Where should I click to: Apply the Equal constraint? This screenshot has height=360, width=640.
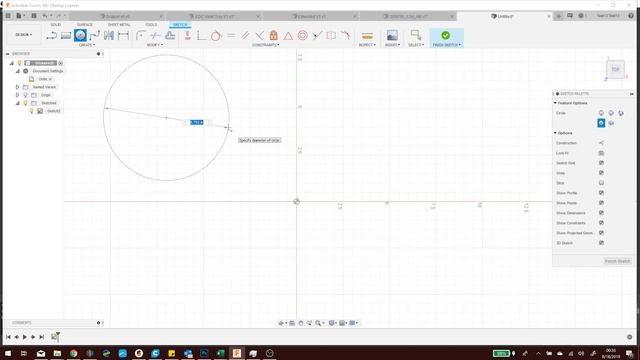click(231, 36)
